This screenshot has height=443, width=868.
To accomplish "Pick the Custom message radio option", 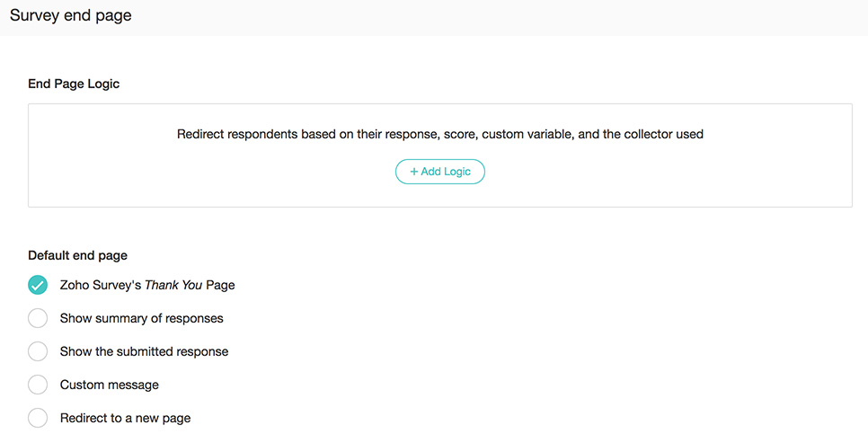I will 38,385.
